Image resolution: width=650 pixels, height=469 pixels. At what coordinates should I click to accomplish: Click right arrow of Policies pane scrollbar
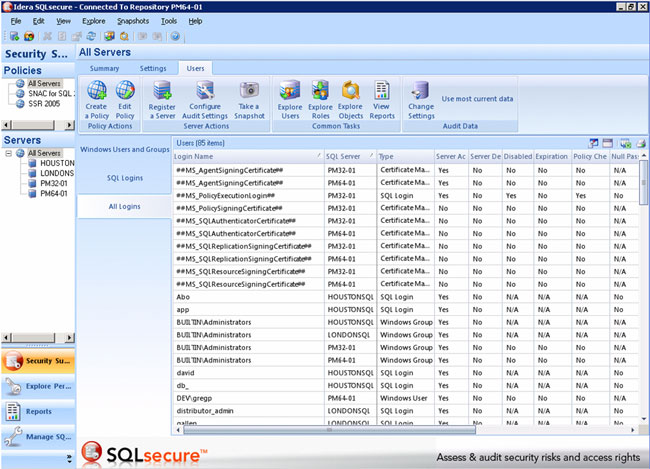[x=69, y=124]
